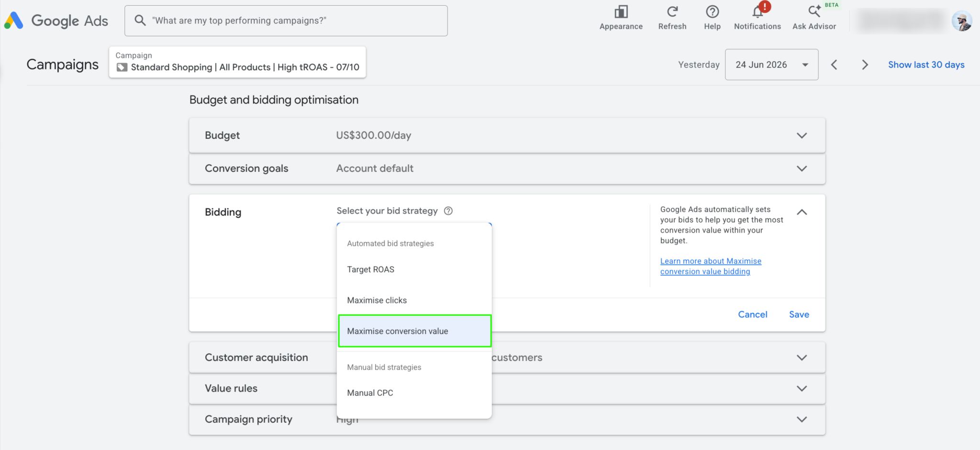Go to previous date with left arrow
The image size is (980, 450).
coord(834,65)
